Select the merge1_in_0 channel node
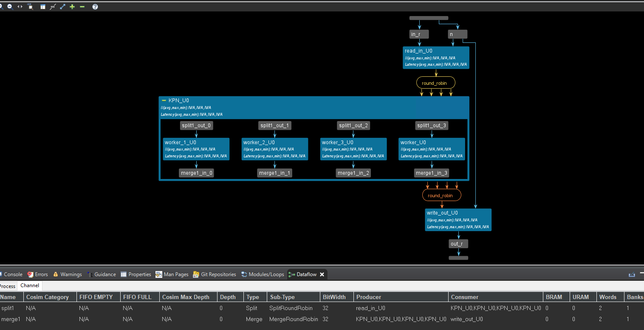This screenshot has width=644, height=330. pyautogui.click(x=196, y=173)
